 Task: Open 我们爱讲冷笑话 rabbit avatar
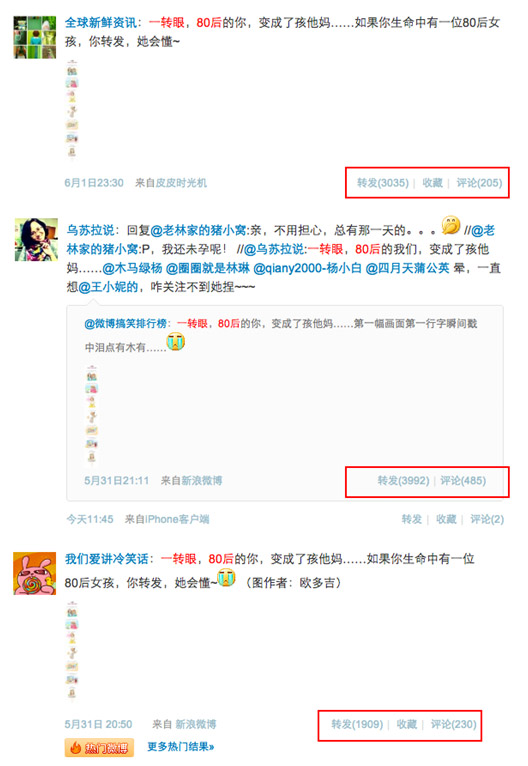point(35,573)
